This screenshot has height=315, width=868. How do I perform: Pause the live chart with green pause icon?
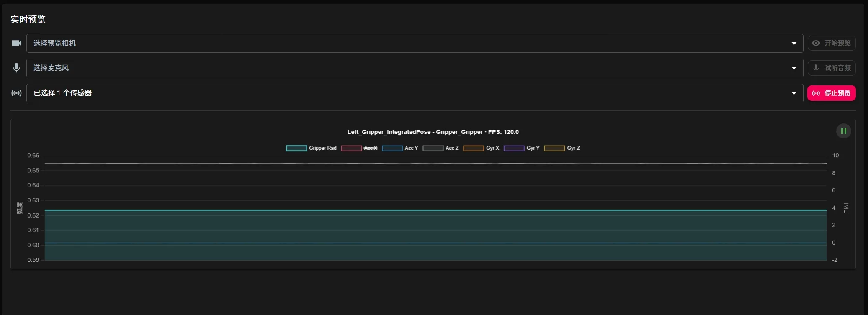(843, 131)
